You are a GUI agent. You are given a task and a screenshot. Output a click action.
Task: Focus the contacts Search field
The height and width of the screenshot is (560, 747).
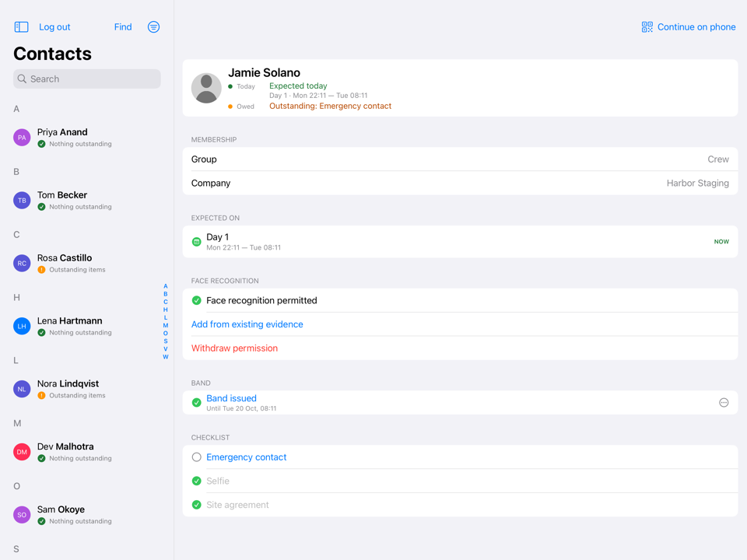click(86, 79)
